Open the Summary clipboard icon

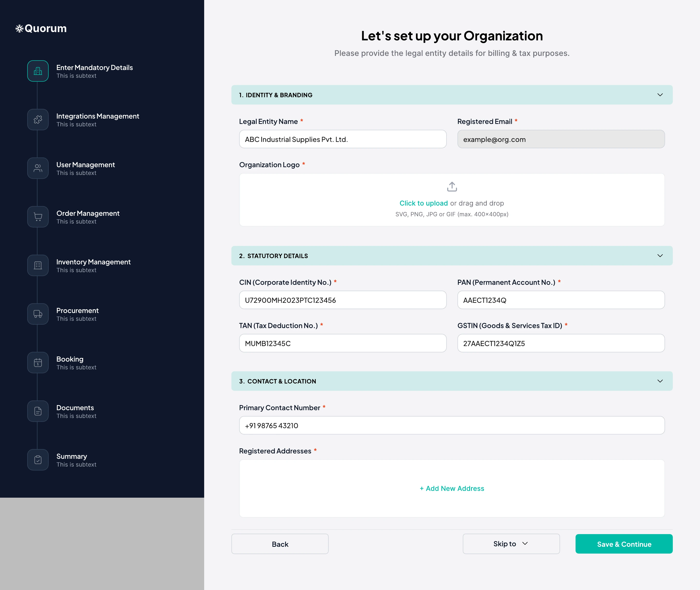pos(38,460)
